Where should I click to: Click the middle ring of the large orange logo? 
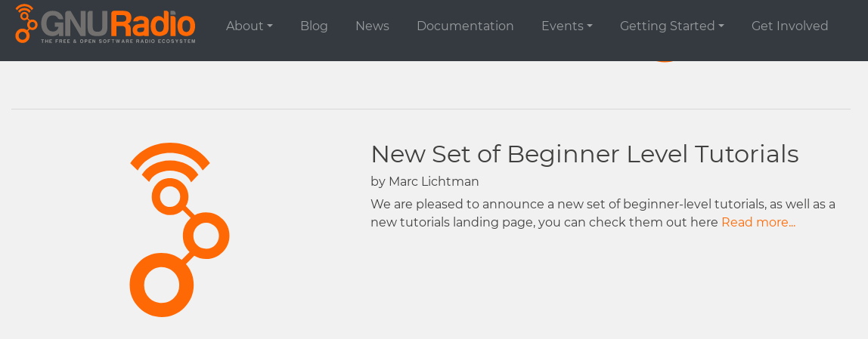tap(206, 236)
